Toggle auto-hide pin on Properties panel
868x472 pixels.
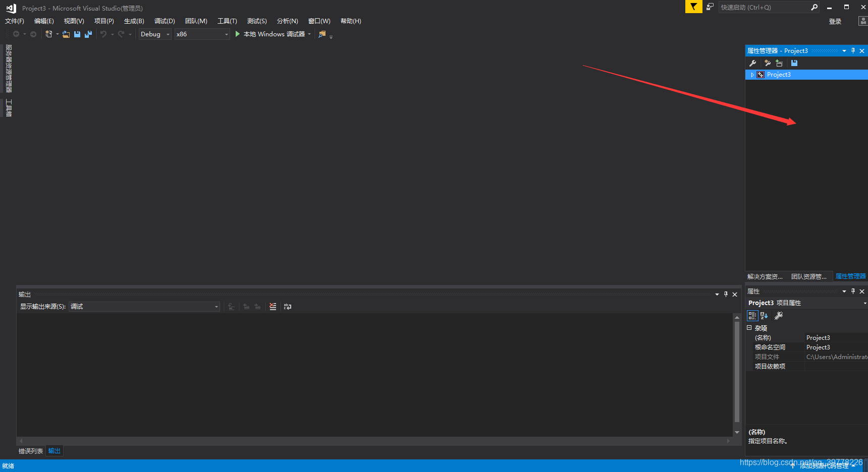pyautogui.click(x=853, y=291)
